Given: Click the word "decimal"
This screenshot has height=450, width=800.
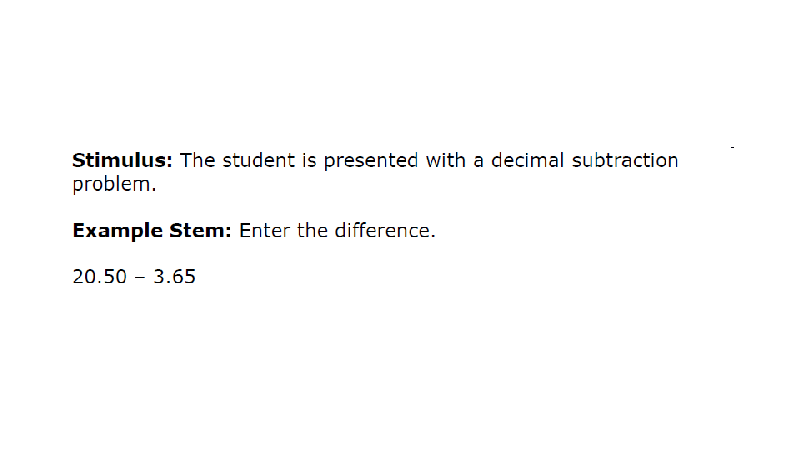Looking at the screenshot, I should pos(527,160).
